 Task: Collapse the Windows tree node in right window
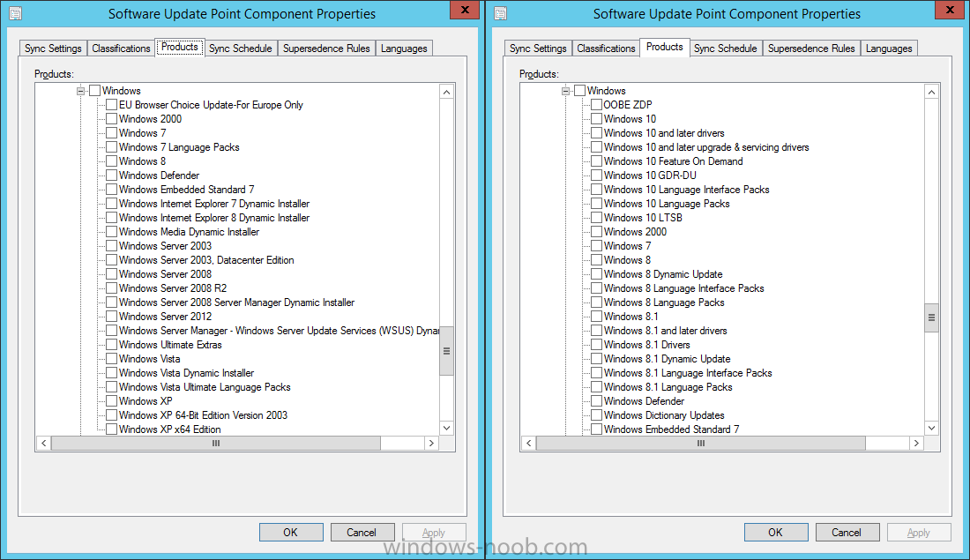tap(565, 91)
